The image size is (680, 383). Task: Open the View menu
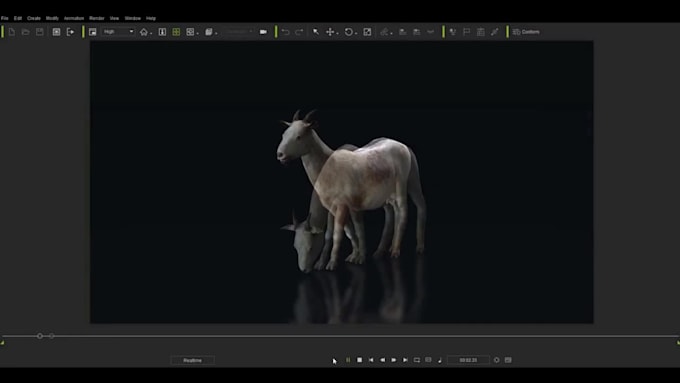[114, 18]
